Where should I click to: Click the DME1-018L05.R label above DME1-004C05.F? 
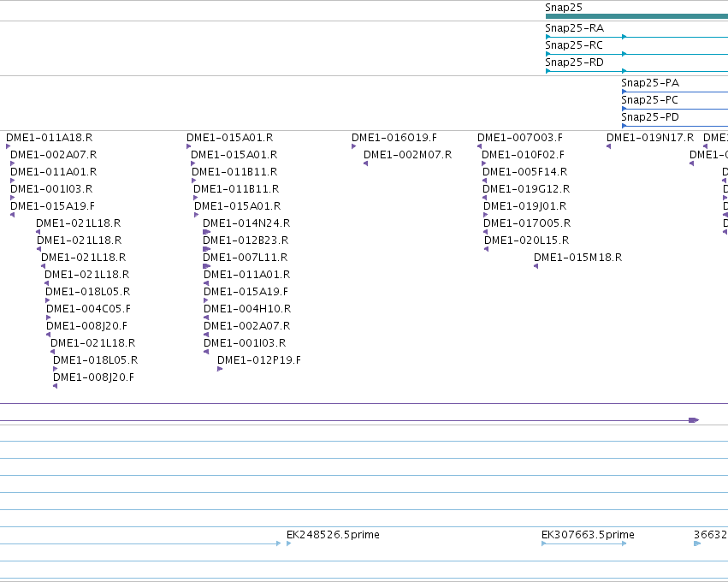88,292
